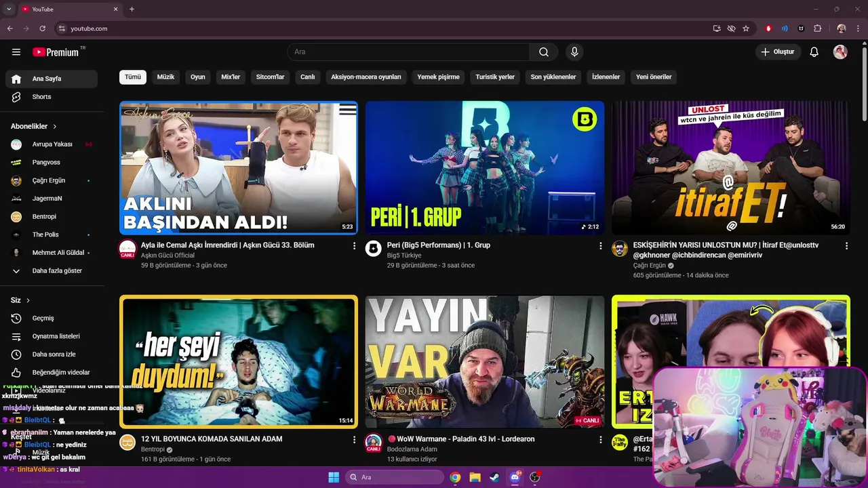
Task: Select Aksiyon-macera oyunları chip
Action: click(x=366, y=77)
